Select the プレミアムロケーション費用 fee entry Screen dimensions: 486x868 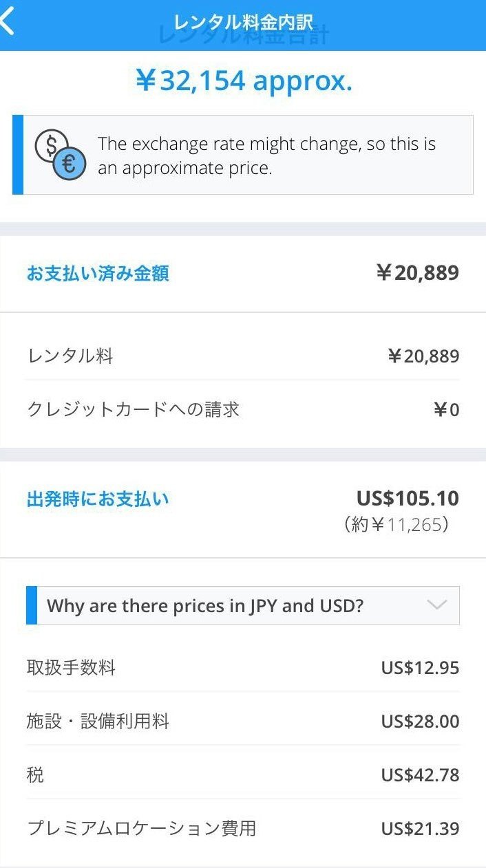(243, 829)
